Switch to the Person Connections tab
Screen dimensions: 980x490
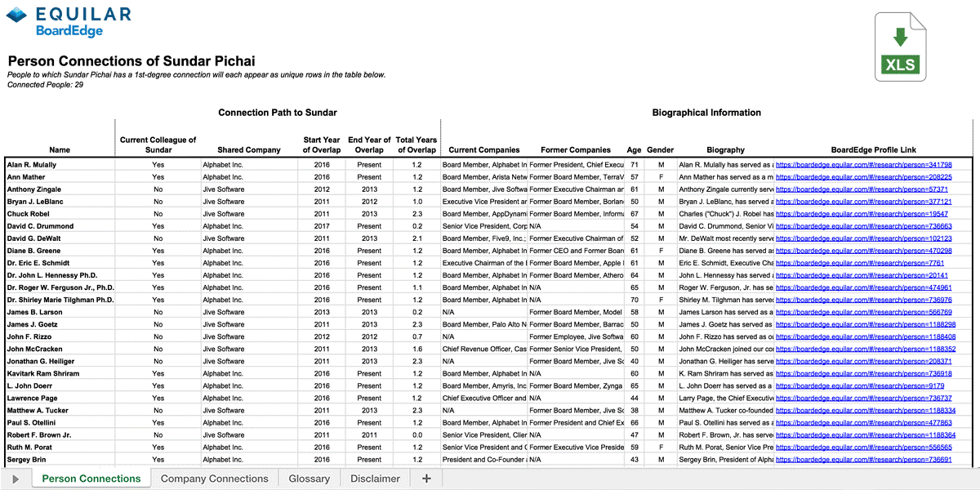coord(91,479)
